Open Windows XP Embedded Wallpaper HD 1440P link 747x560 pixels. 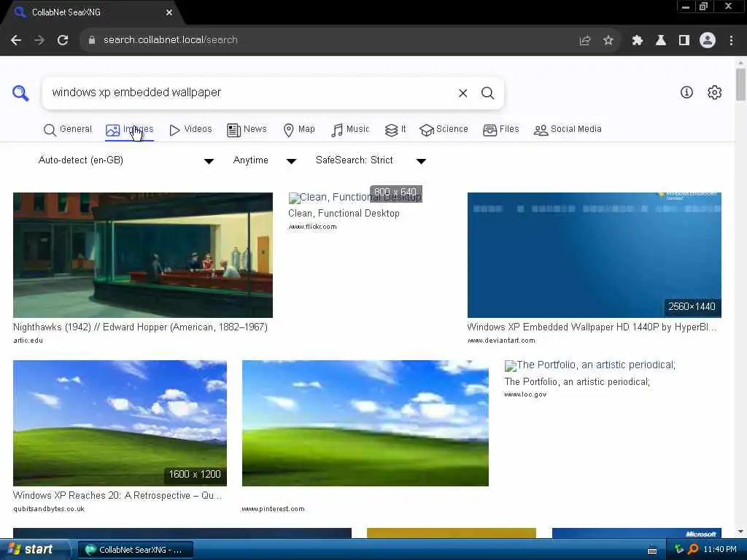coord(592,327)
